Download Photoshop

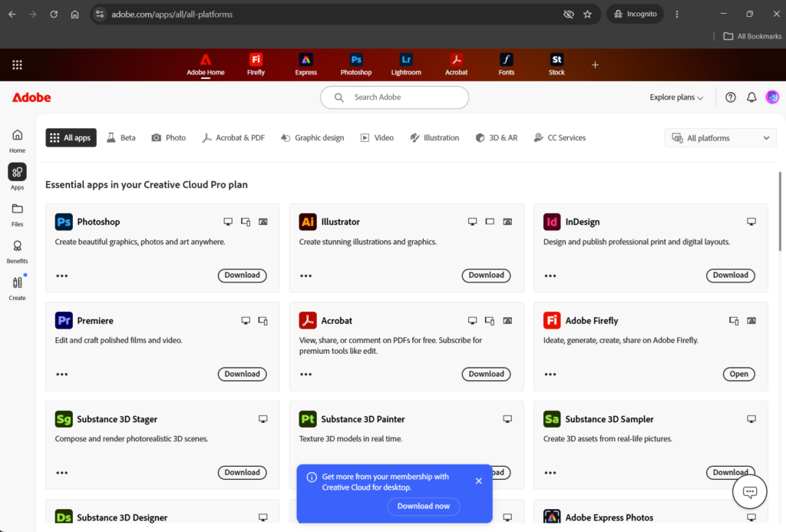pos(242,276)
